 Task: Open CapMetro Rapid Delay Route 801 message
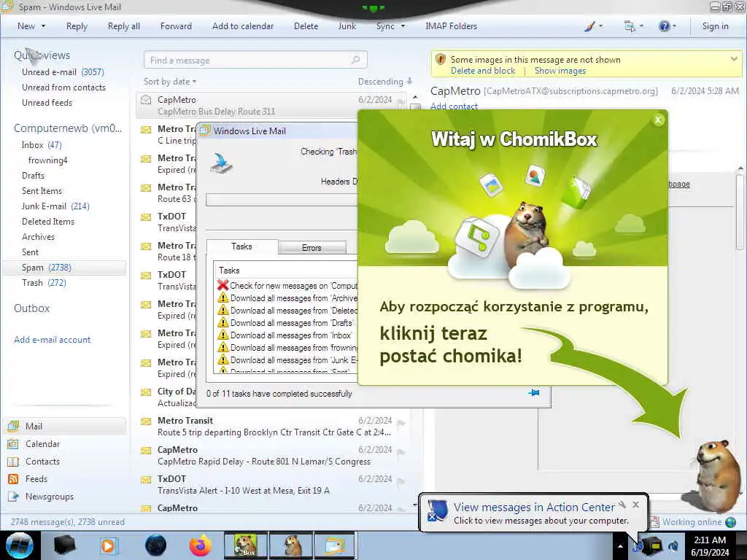click(273, 455)
